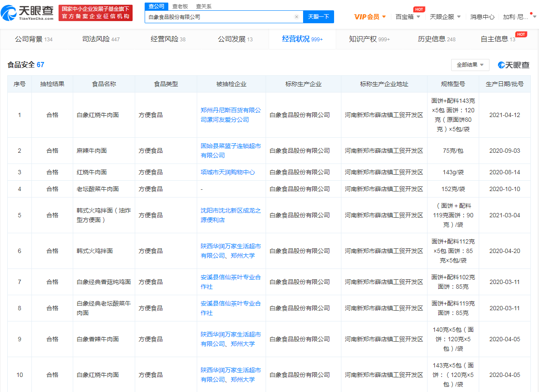Select the 查公司 search tab
Screen dimensions: 539x392
tap(157, 6)
